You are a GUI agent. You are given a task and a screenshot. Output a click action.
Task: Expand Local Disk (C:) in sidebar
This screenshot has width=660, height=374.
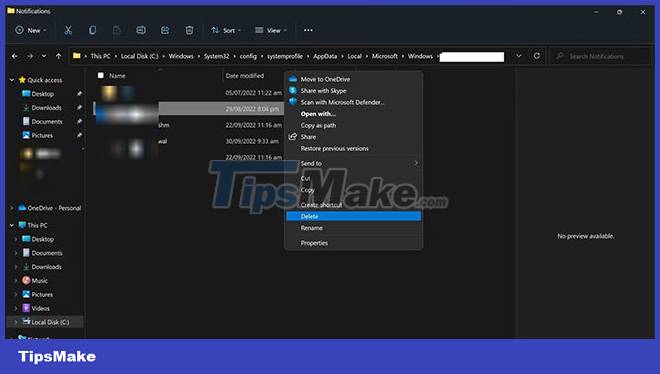click(x=16, y=322)
